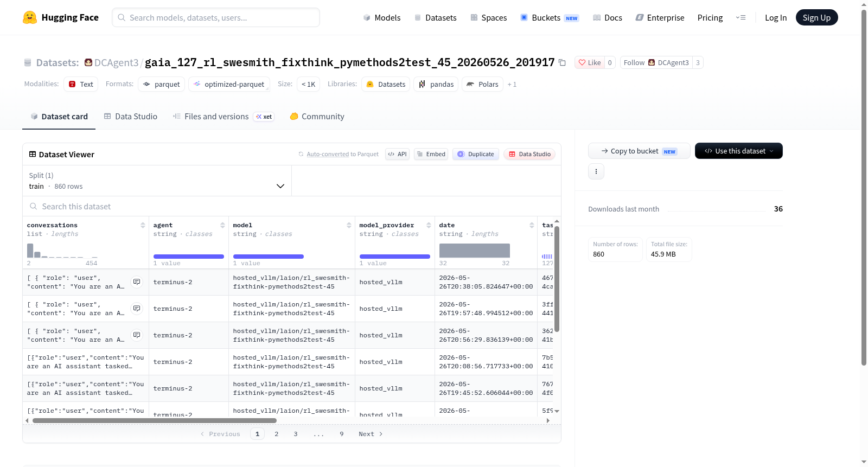Click the Copy to bucket button
Viewport: 868px width, 467px height.
[x=639, y=151]
